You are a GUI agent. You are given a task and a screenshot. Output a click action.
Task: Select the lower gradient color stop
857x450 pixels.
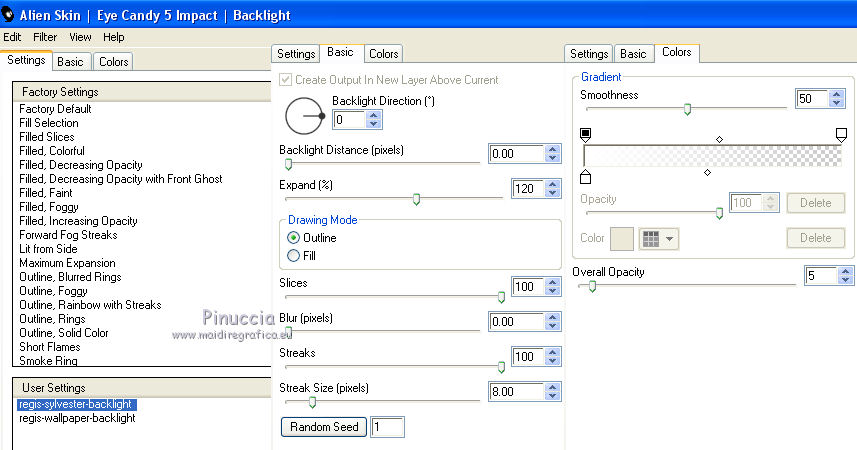pyautogui.click(x=585, y=176)
